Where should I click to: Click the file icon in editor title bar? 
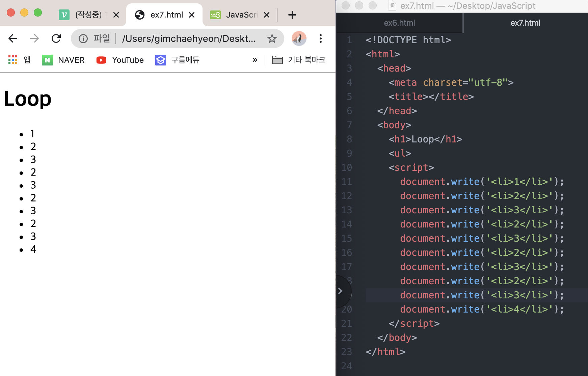coord(392,6)
